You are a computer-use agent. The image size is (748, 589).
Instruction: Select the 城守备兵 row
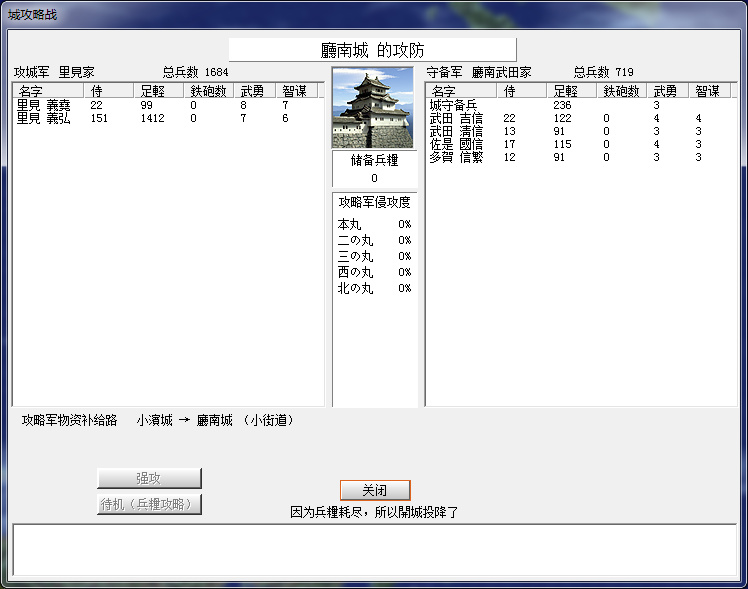pyautogui.click(x=580, y=105)
